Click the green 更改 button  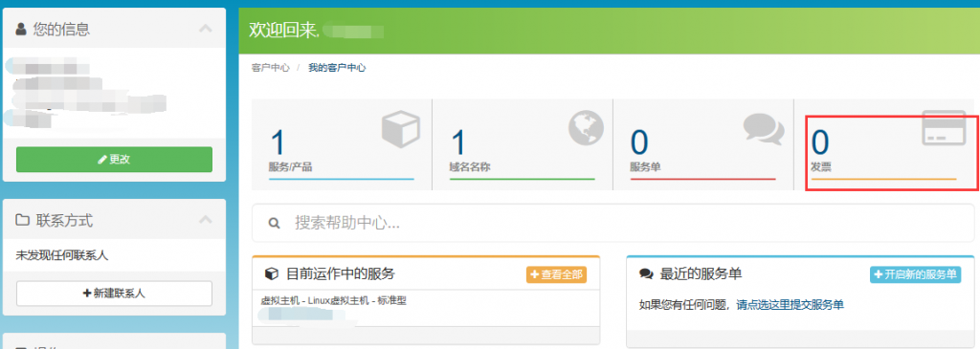click(x=115, y=160)
